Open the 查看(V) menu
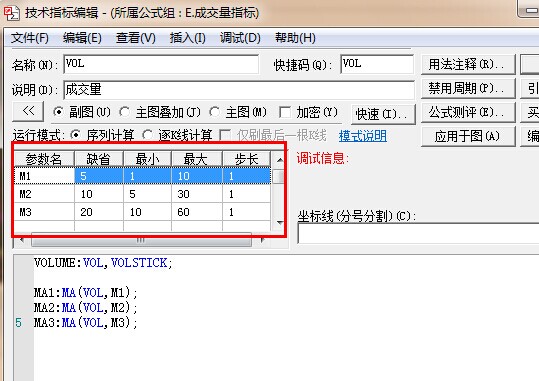The image size is (539, 381). 135,38
